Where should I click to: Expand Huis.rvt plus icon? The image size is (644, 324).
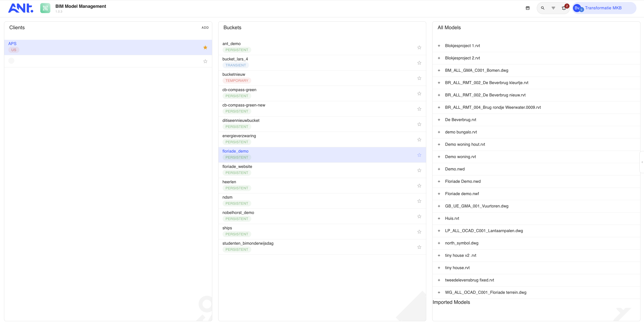point(439,218)
